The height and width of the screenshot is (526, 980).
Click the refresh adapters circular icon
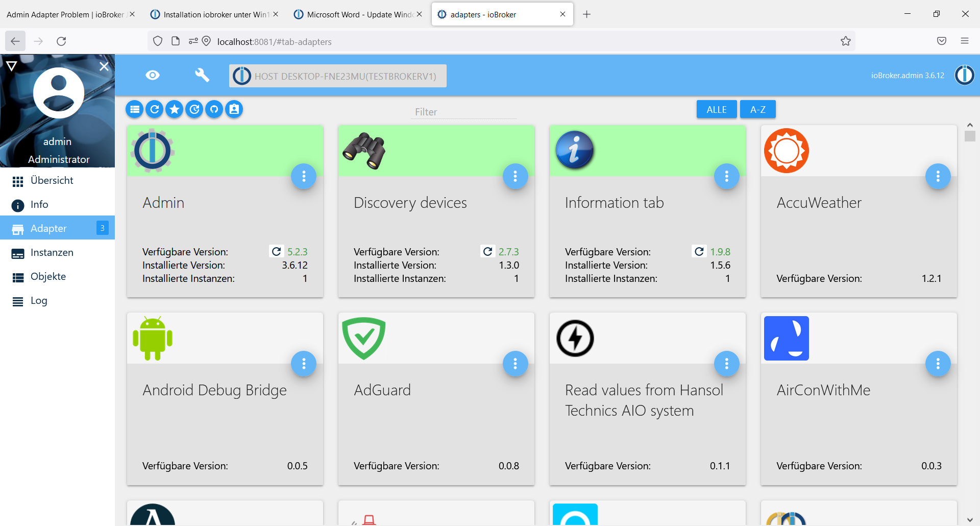[155, 109]
